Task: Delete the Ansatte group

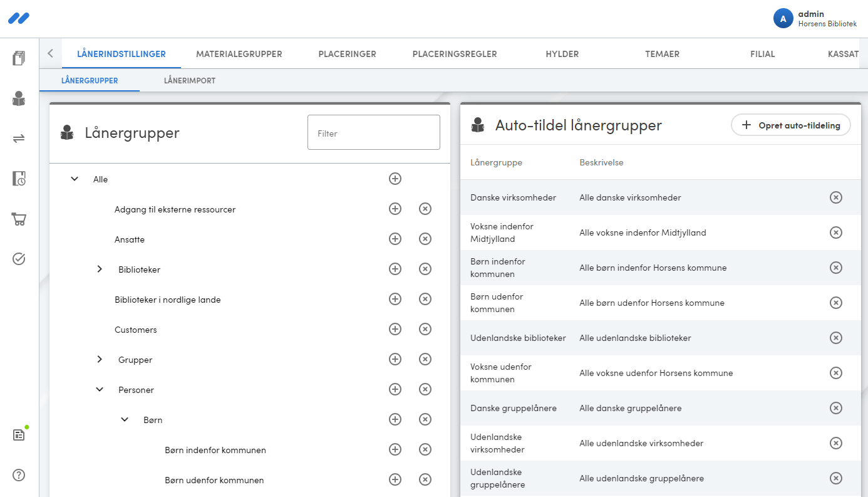Action: pyautogui.click(x=425, y=239)
